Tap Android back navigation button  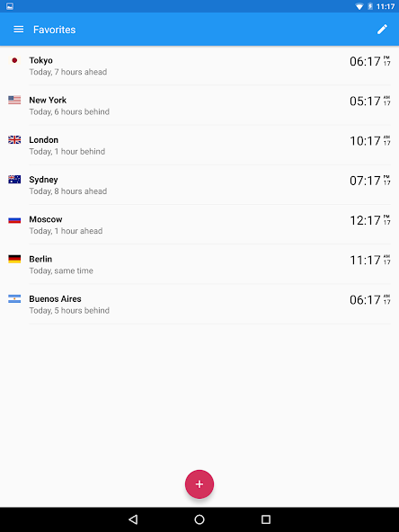click(x=133, y=519)
